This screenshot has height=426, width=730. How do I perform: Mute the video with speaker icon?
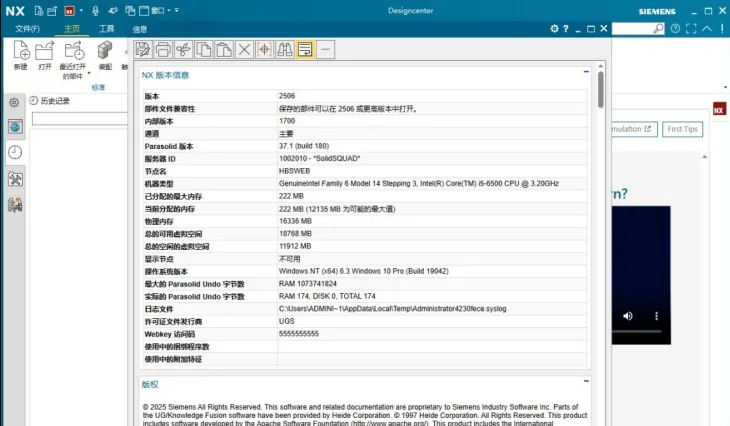(x=628, y=316)
